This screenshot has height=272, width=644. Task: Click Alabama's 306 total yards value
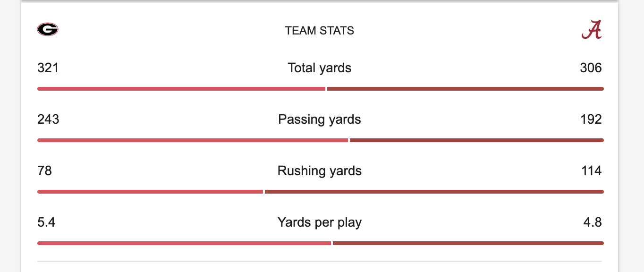pos(591,68)
